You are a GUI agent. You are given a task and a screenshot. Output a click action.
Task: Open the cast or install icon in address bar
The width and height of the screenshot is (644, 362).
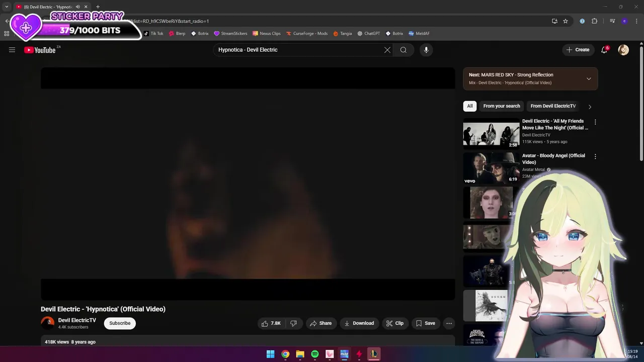point(554,21)
